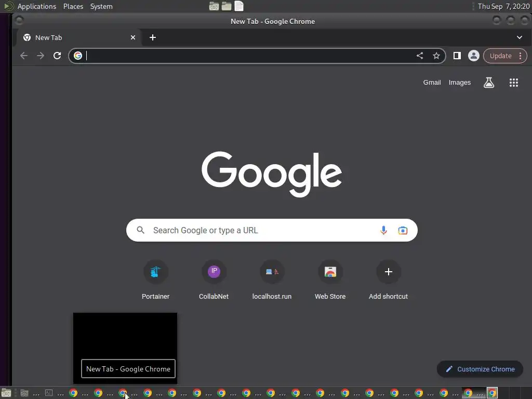Viewport: 532px width, 399px height.
Task: Open the Web Store shortcut
Action: point(330,280)
